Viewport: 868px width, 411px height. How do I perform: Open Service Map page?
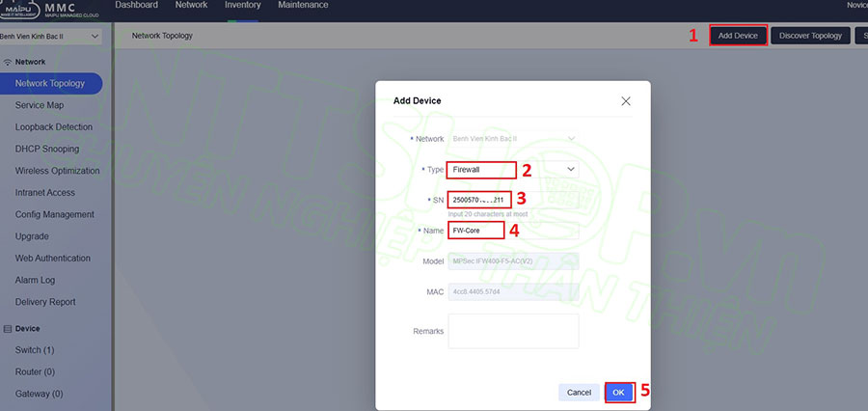pos(40,105)
